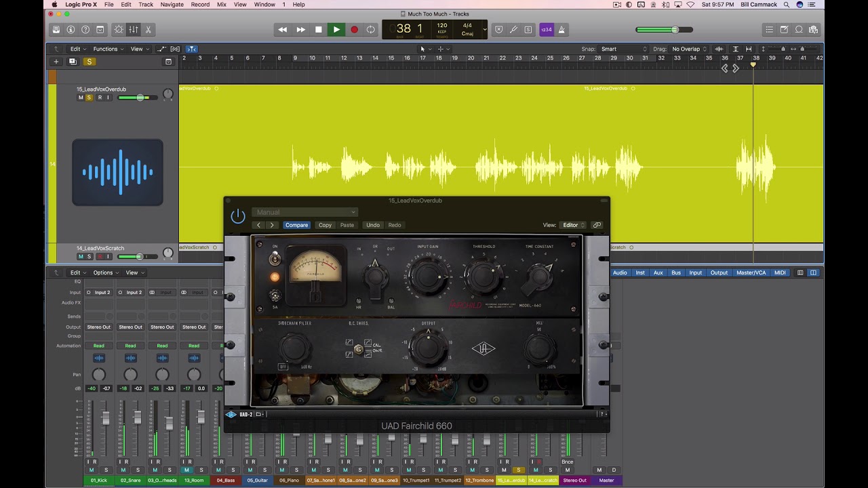868x488 pixels.
Task: Show Bus channels in Mixer filter
Action: point(676,272)
